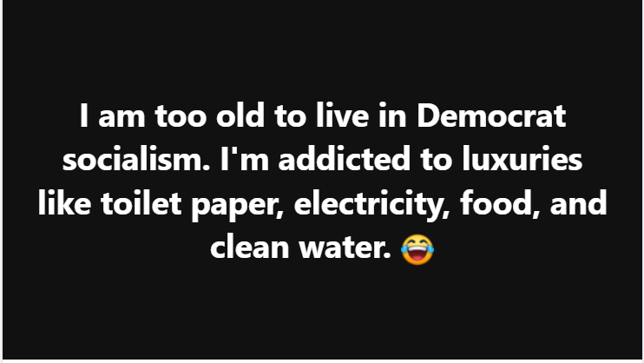Click the word "addicted"

pyautogui.click(x=345, y=159)
